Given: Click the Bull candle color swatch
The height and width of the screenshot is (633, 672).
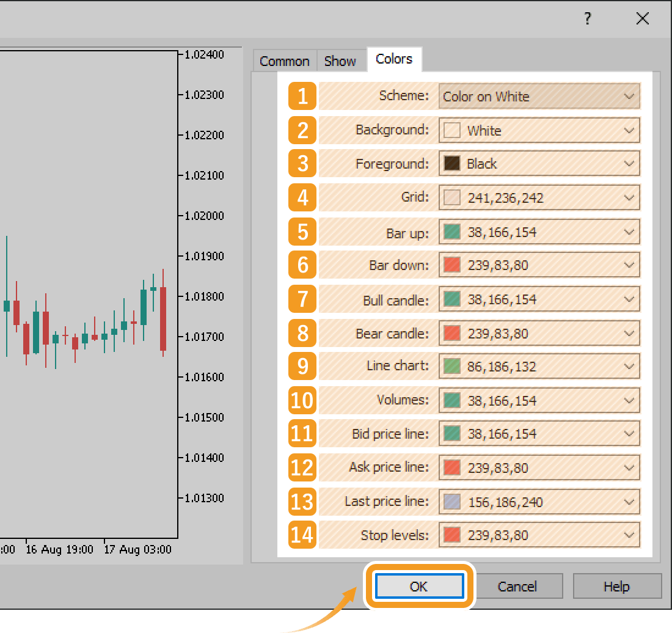Looking at the screenshot, I should point(452,299).
